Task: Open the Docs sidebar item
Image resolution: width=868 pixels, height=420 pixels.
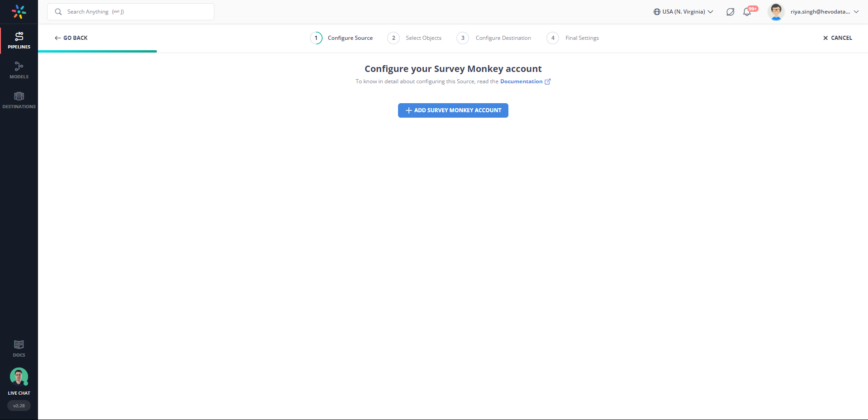Action: [x=19, y=348]
